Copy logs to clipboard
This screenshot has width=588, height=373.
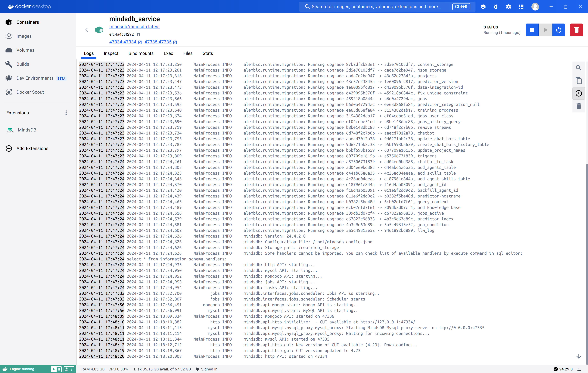[578, 81]
